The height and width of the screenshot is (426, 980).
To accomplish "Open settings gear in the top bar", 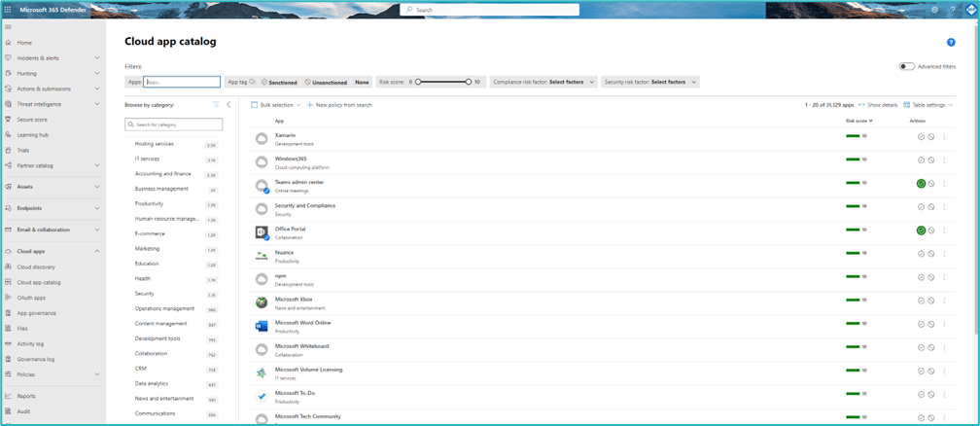I will (x=934, y=10).
